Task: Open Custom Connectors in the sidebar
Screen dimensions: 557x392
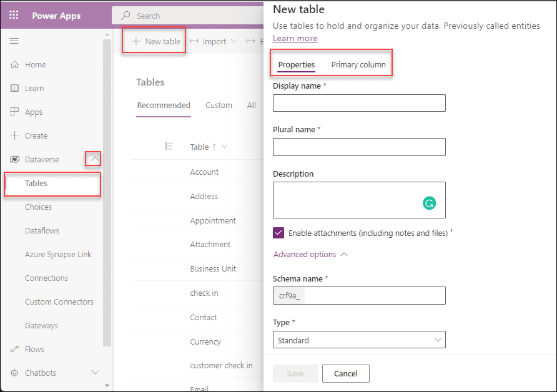Action: pos(59,302)
